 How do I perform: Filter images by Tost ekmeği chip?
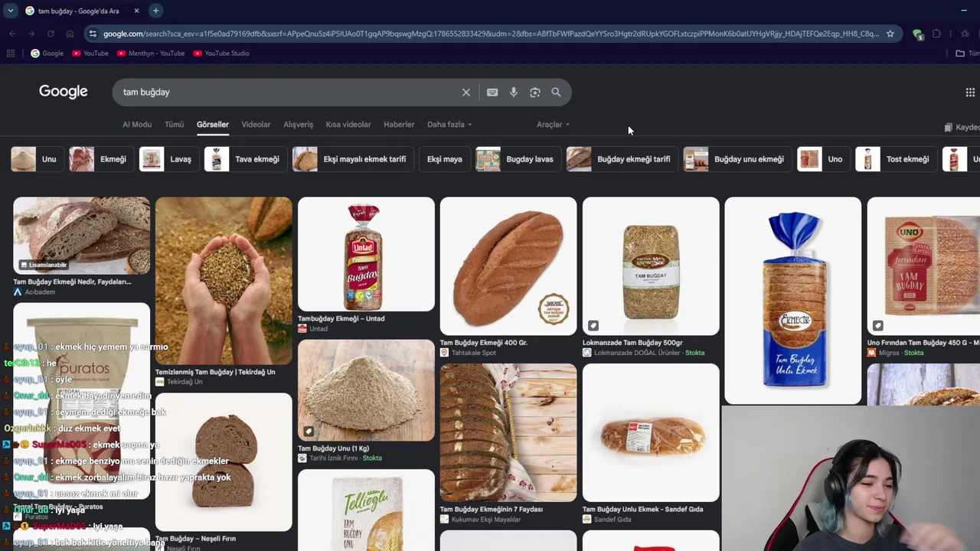[x=896, y=159]
